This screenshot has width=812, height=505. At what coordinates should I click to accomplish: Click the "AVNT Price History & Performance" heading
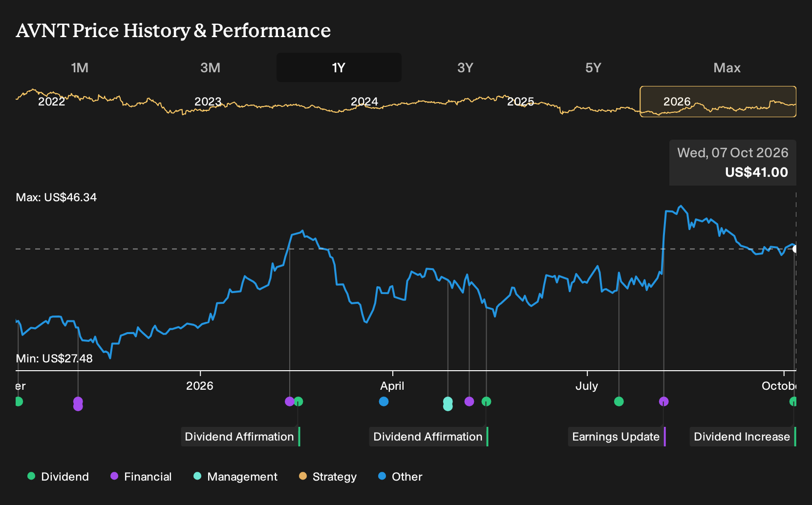click(x=173, y=30)
